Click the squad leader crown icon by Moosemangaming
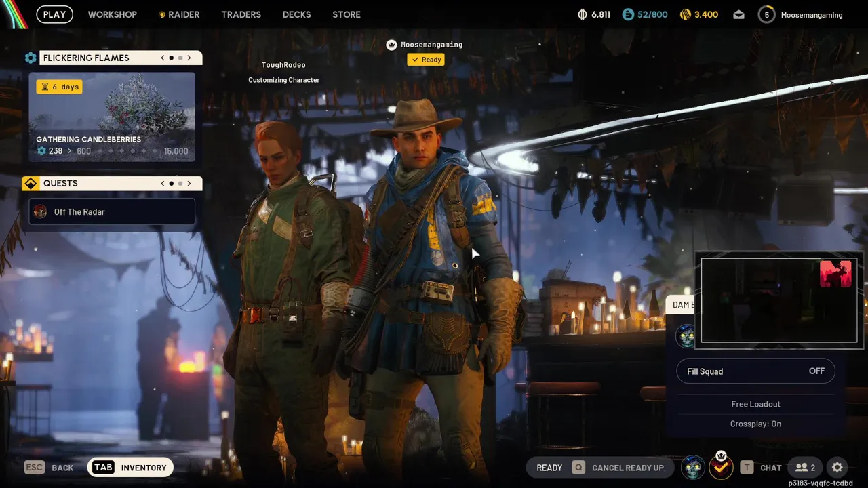This screenshot has height=488, width=868. 391,45
